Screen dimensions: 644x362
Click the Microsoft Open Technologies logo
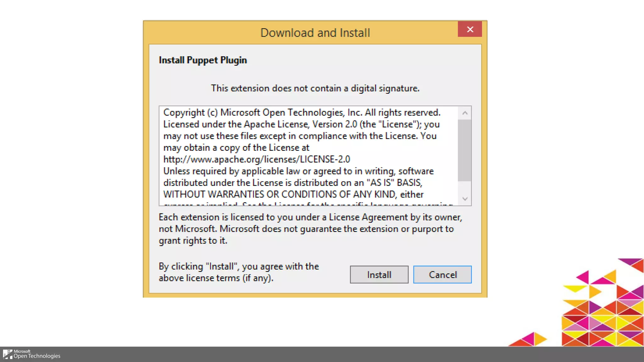click(31, 354)
